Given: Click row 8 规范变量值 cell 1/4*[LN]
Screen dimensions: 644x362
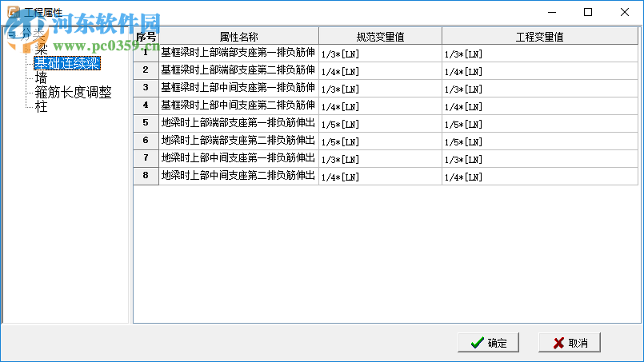Looking at the screenshot, I should click(x=380, y=177).
